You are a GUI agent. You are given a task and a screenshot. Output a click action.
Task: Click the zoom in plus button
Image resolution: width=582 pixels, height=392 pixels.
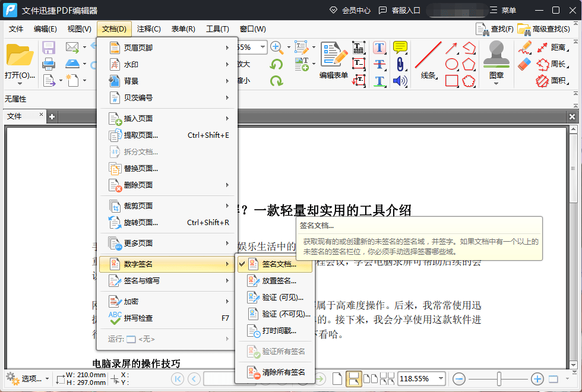537,379
